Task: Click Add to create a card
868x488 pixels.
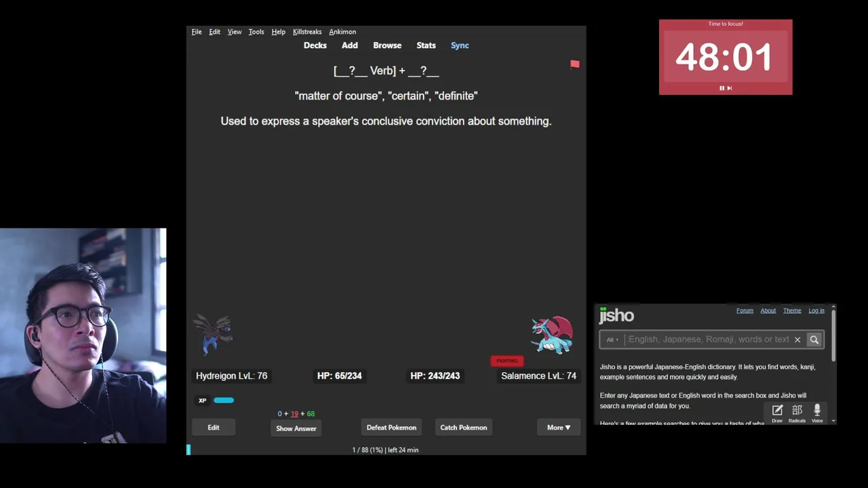Action: coord(350,45)
